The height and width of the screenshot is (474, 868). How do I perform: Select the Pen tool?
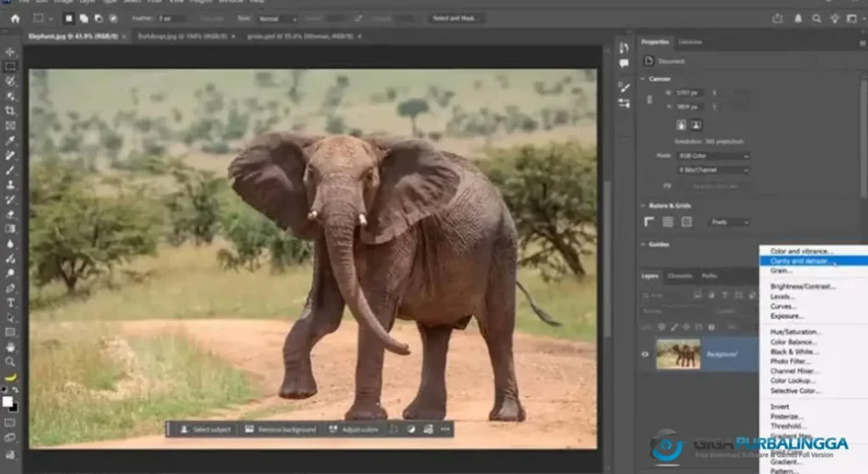click(10, 288)
